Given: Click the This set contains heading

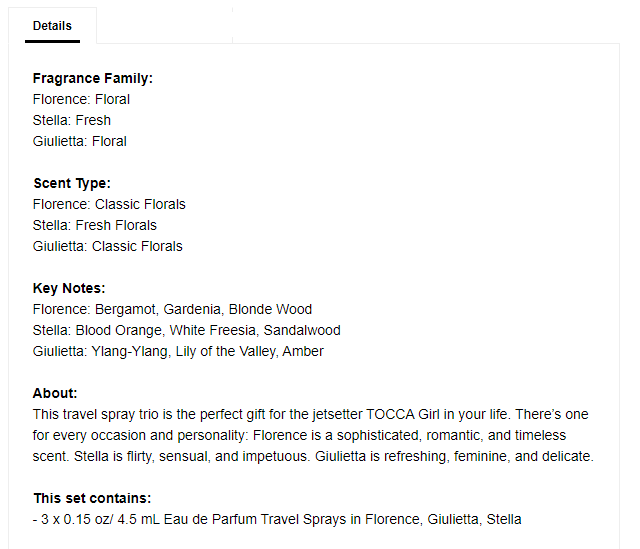Looking at the screenshot, I should [92, 498].
